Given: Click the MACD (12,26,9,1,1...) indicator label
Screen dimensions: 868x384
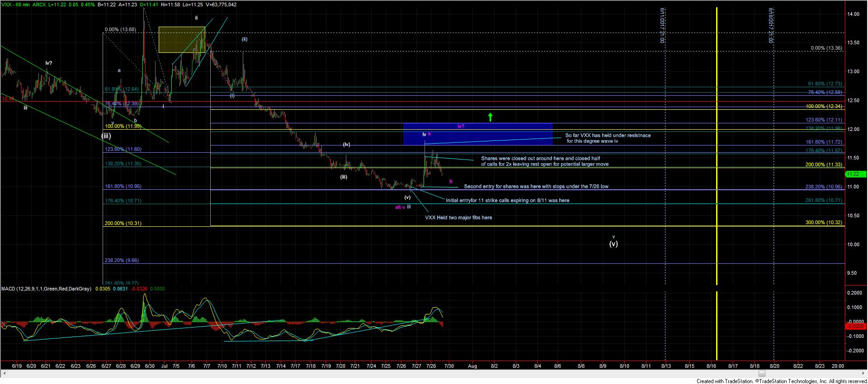Looking at the screenshot, I should 46,289.
